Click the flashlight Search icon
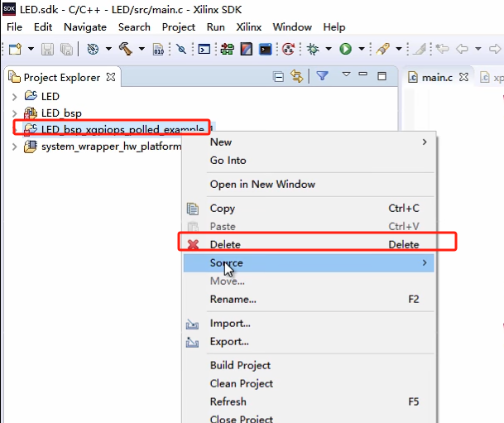The width and height of the screenshot is (504, 423). click(x=383, y=49)
